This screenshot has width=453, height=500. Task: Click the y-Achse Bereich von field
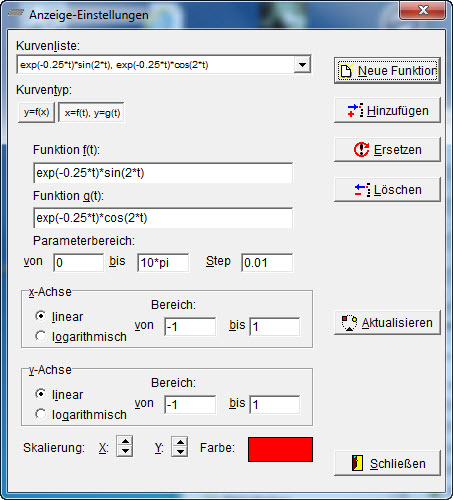coord(190,405)
